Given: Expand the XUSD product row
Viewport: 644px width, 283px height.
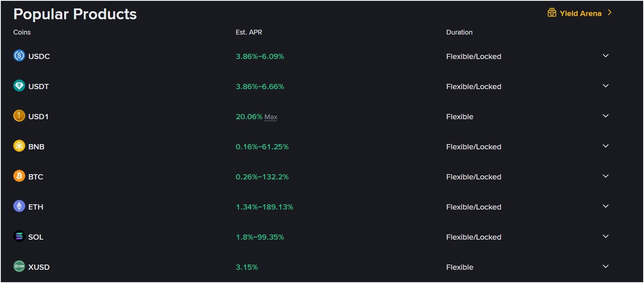Looking at the screenshot, I should click(606, 267).
